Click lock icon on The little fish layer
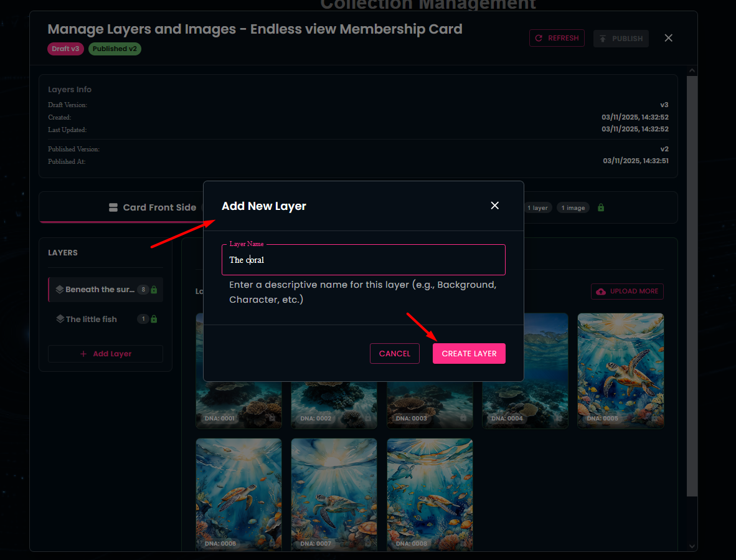Image resolution: width=736 pixels, height=560 pixels. click(154, 319)
